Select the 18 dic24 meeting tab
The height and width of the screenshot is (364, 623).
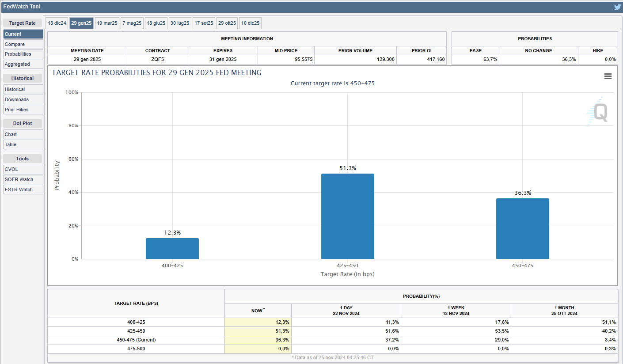tap(57, 23)
